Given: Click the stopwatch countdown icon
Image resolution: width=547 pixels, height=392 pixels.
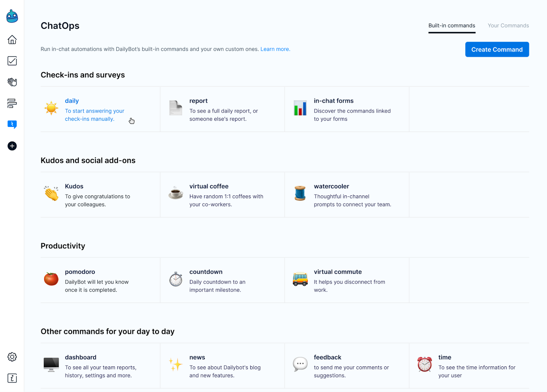Looking at the screenshot, I should [x=176, y=279].
